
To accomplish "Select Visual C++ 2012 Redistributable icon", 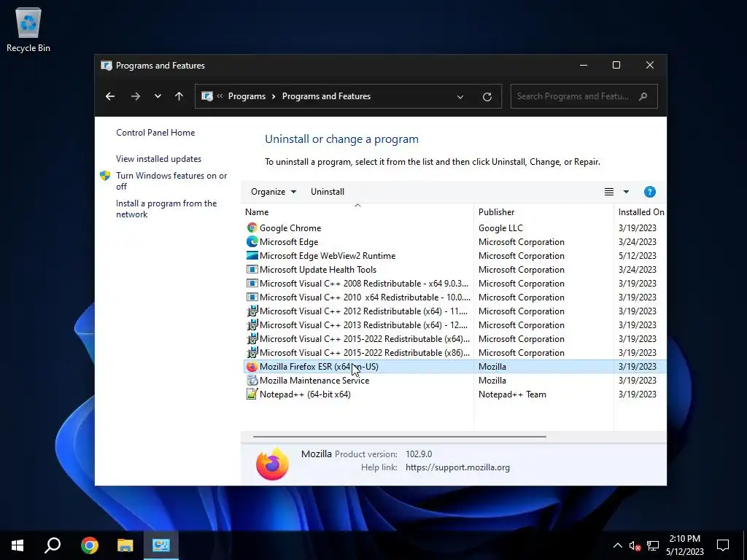I will coord(252,311).
